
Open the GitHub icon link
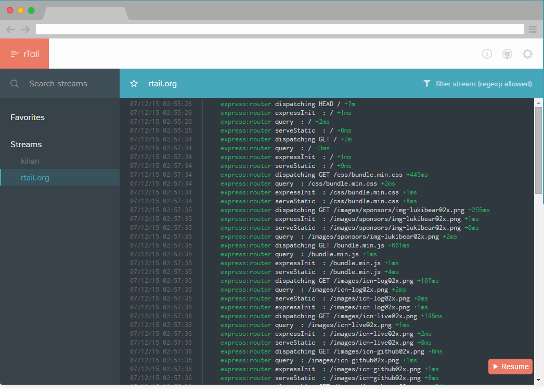pyautogui.click(x=507, y=54)
